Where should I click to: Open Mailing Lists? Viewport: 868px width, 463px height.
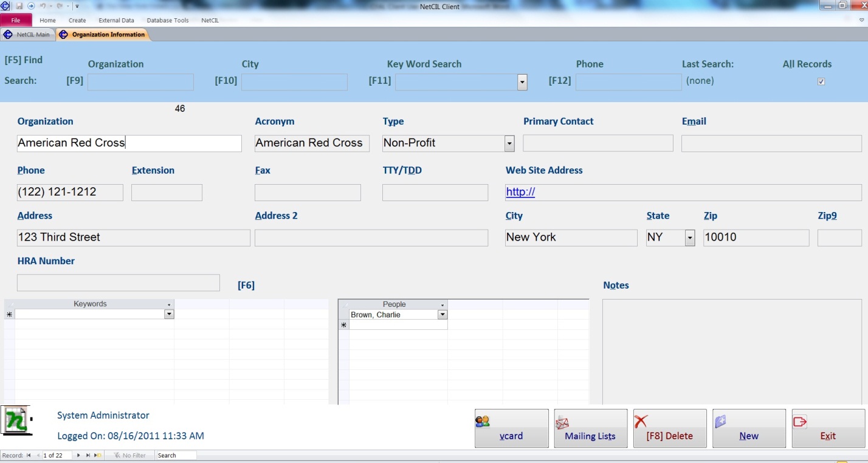pos(590,428)
